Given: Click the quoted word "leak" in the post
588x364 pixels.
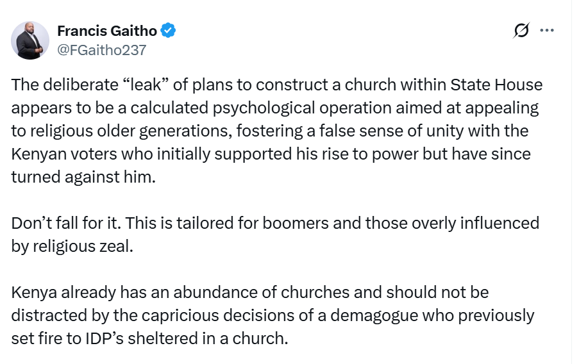Looking at the screenshot, I should (x=146, y=85).
